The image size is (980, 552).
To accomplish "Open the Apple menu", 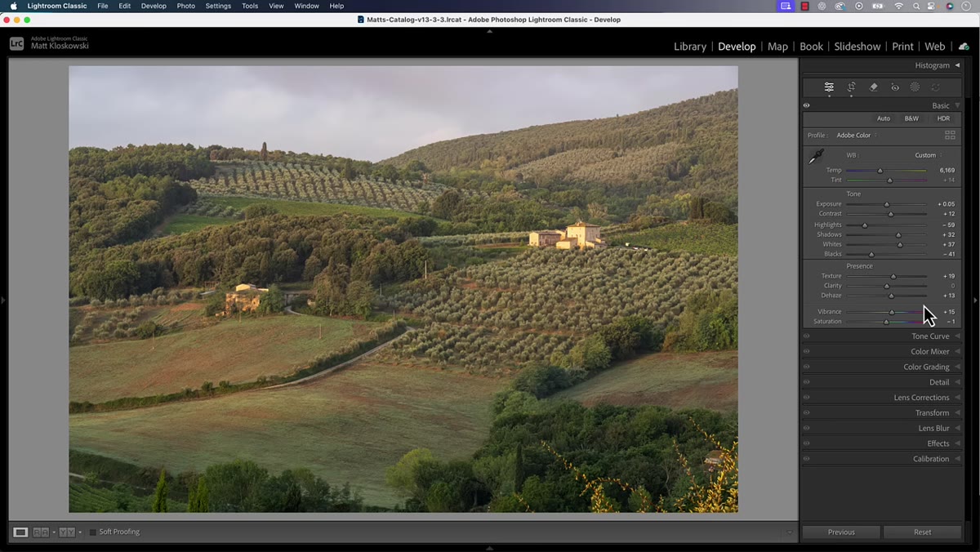I will pos(13,6).
